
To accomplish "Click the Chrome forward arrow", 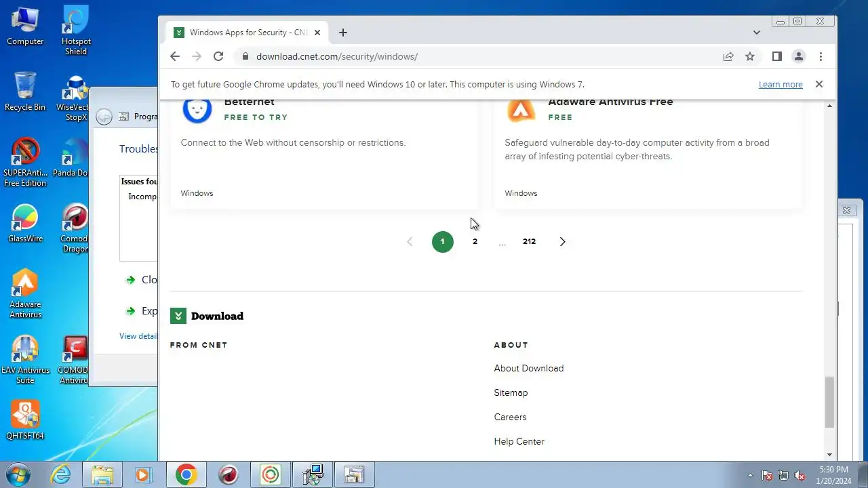I will (197, 56).
